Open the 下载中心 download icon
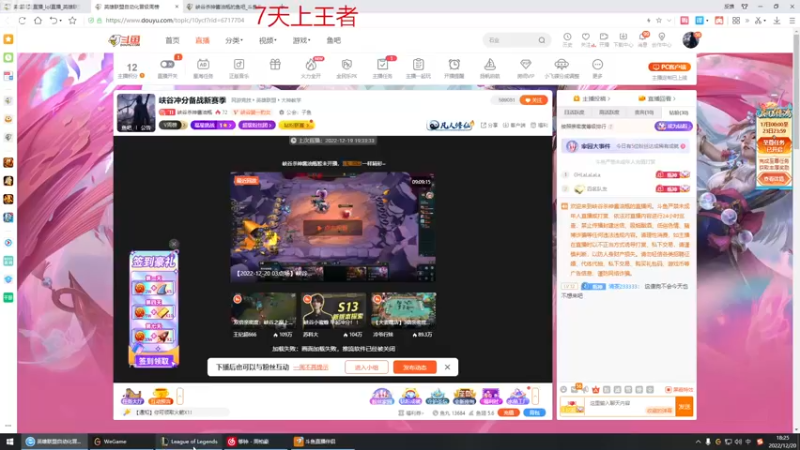Image resolution: width=800 pixels, height=450 pixels. [x=623, y=37]
